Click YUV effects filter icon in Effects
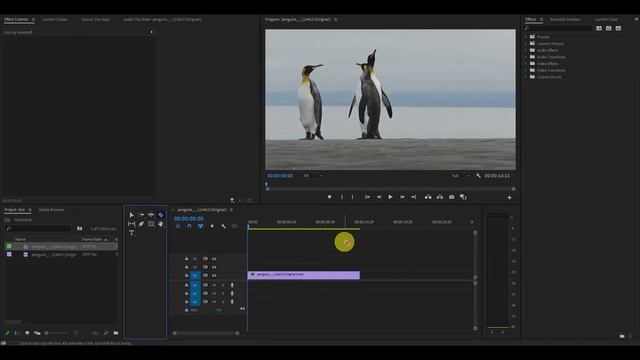The height and width of the screenshot is (360, 640). (x=618, y=28)
